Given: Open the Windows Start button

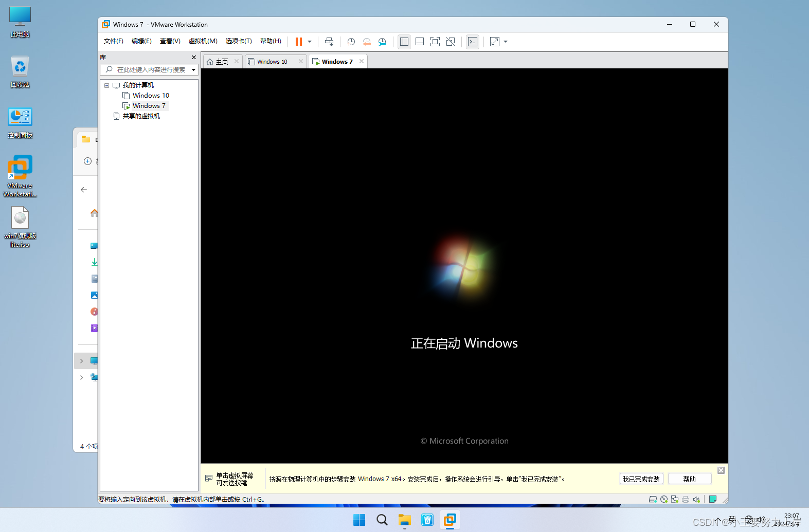Looking at the screenshot, I should point(359,520).
